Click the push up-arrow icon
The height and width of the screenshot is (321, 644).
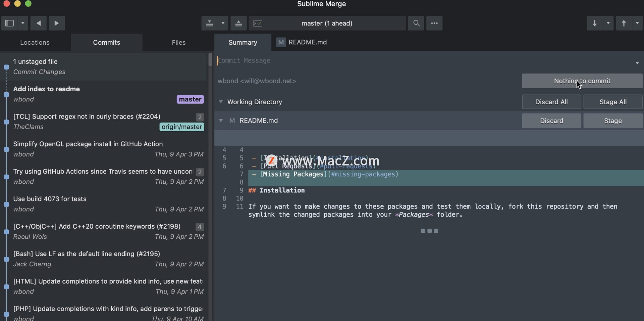pos(624,23)
